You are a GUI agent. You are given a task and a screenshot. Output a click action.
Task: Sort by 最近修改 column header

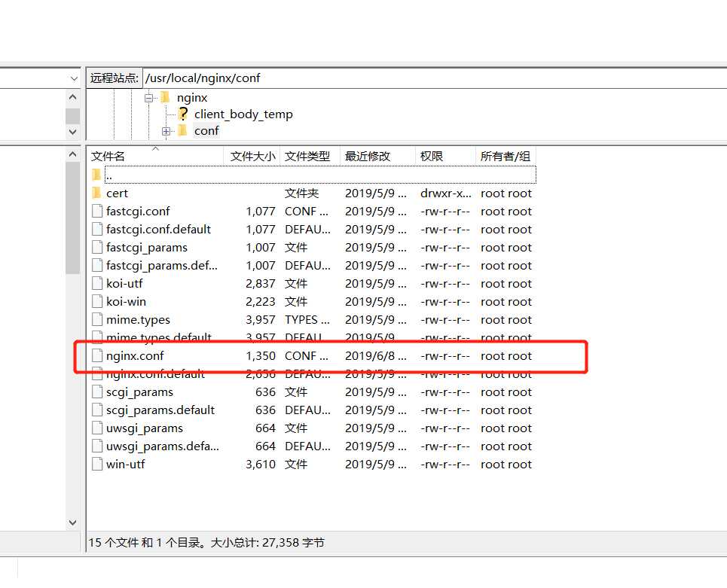coord(378,156)
